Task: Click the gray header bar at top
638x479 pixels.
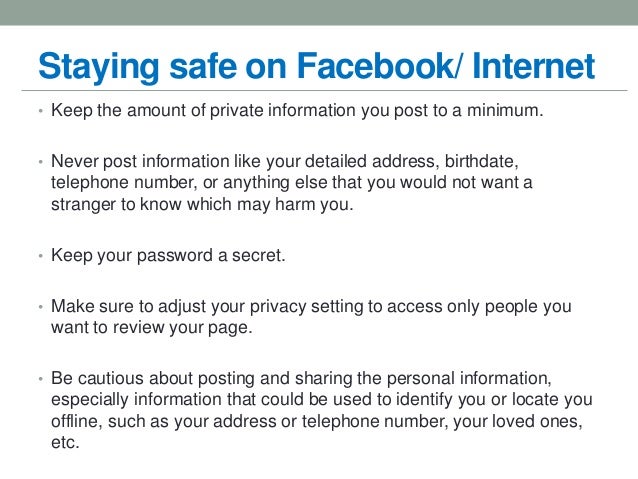Action: coord(319,12)
